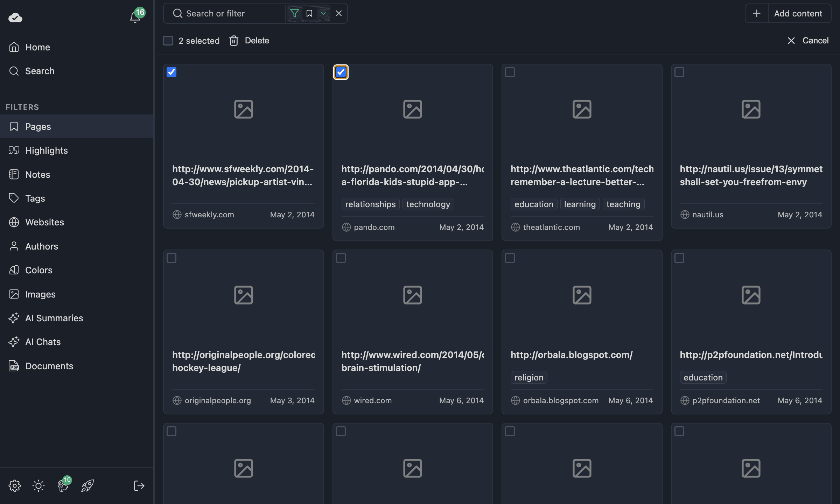The image size is (840, 504).
Task: Open the Tags filter in sidebar
Action: pos(35,198)
